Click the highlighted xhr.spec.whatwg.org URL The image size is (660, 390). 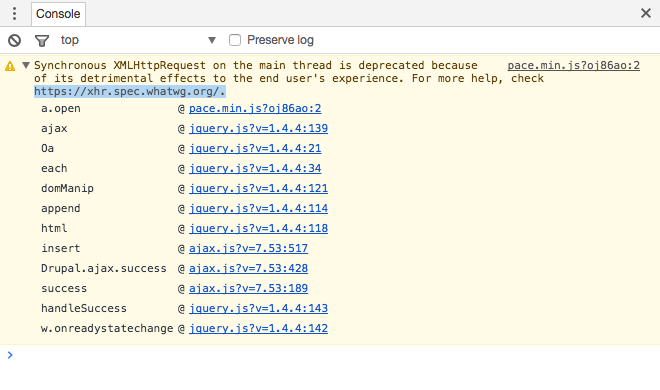click(x=130, y=91)
